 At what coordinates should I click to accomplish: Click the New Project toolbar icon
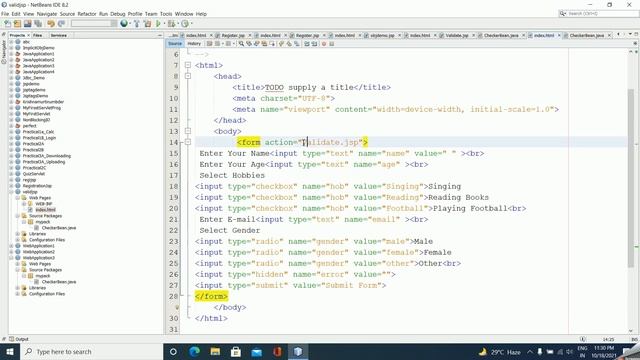click(x=17, y=24)
